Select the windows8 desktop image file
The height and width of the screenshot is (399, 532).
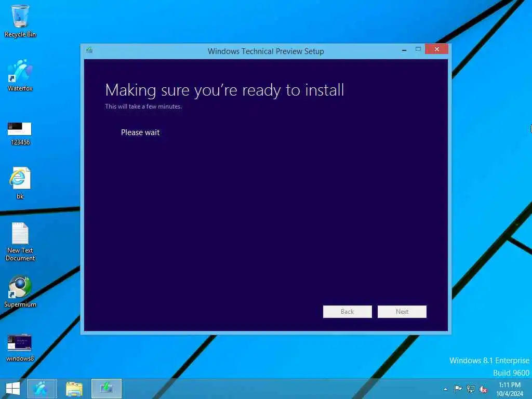(x=20, y=348)
